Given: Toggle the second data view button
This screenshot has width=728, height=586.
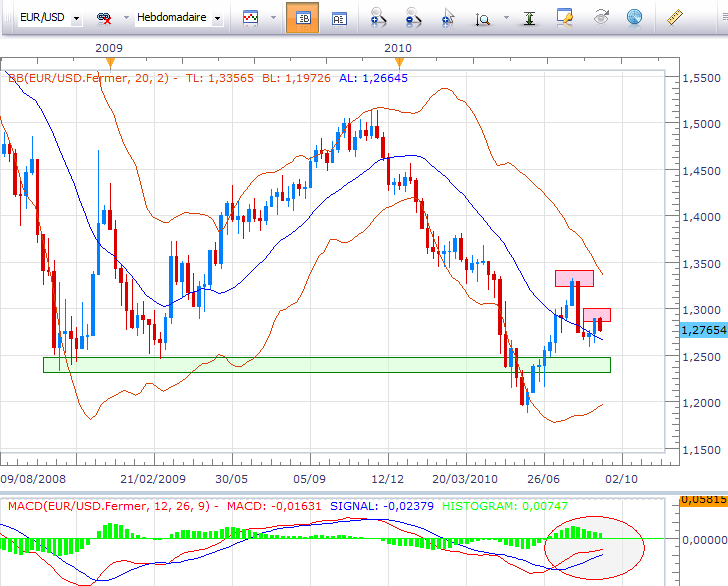Looking at the screenshot, I should [x=339, y=18].
